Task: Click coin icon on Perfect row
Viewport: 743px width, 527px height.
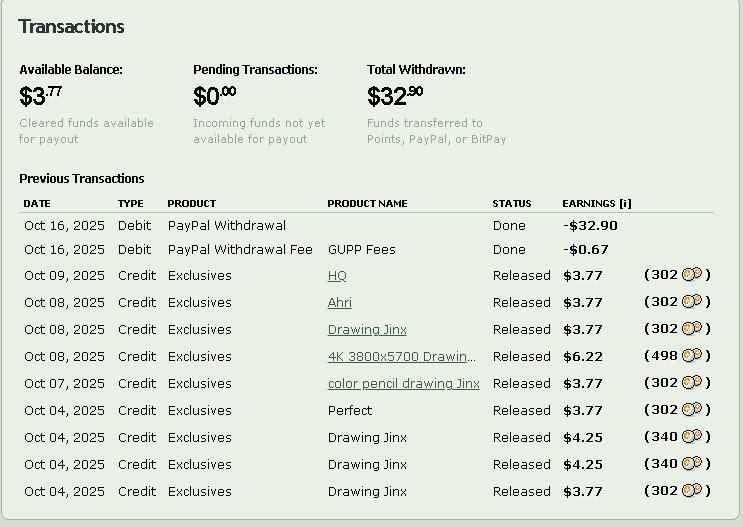Action: tap(692, 410)
